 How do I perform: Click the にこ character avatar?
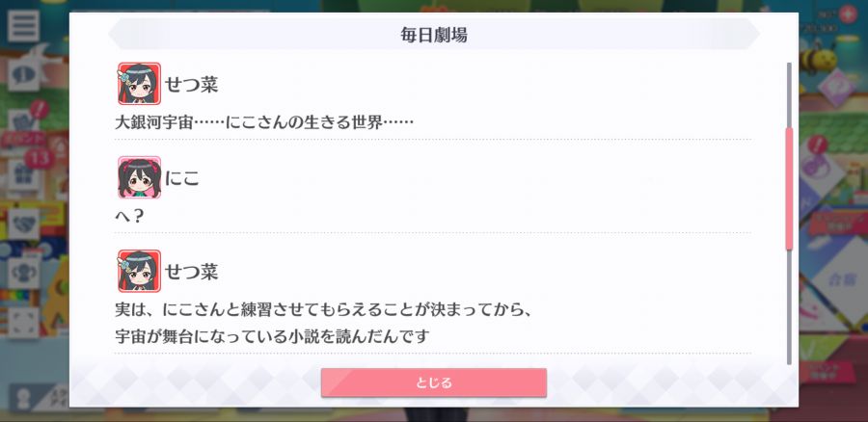point(139,177)
